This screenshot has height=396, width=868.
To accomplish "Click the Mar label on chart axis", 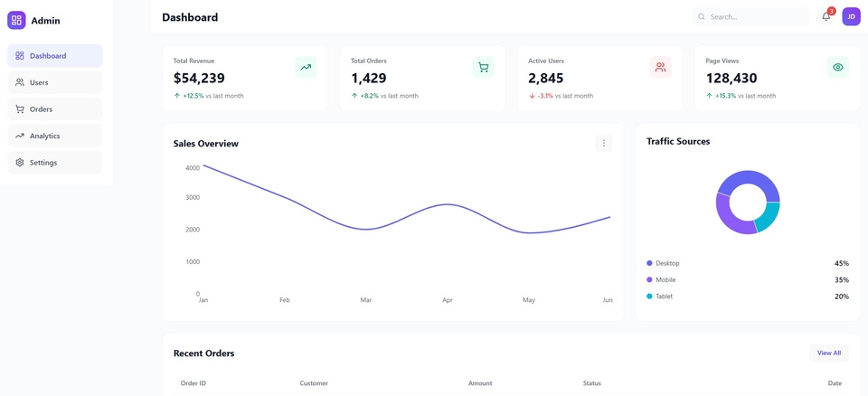I will coord(366,300).
